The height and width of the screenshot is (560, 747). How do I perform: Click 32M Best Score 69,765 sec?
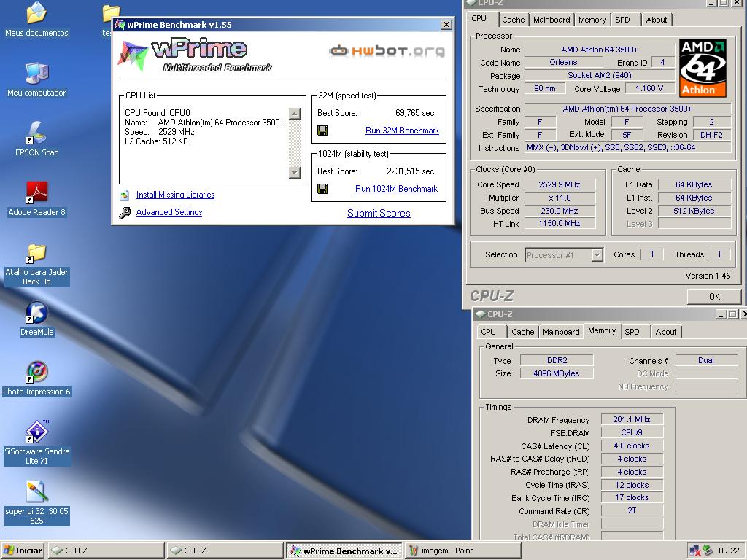point(415,113)
